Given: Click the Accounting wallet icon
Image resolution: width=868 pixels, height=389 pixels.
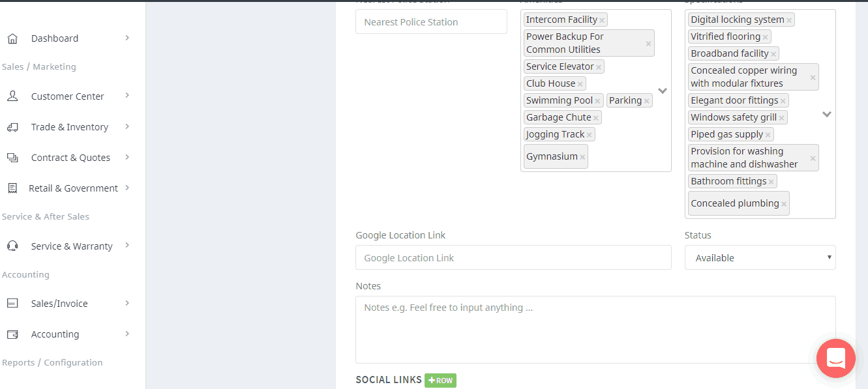Looking at the screenshot, I should (12, 334).
